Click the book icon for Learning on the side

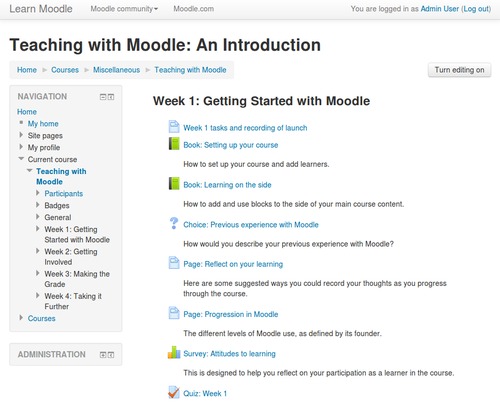point(174,184)
